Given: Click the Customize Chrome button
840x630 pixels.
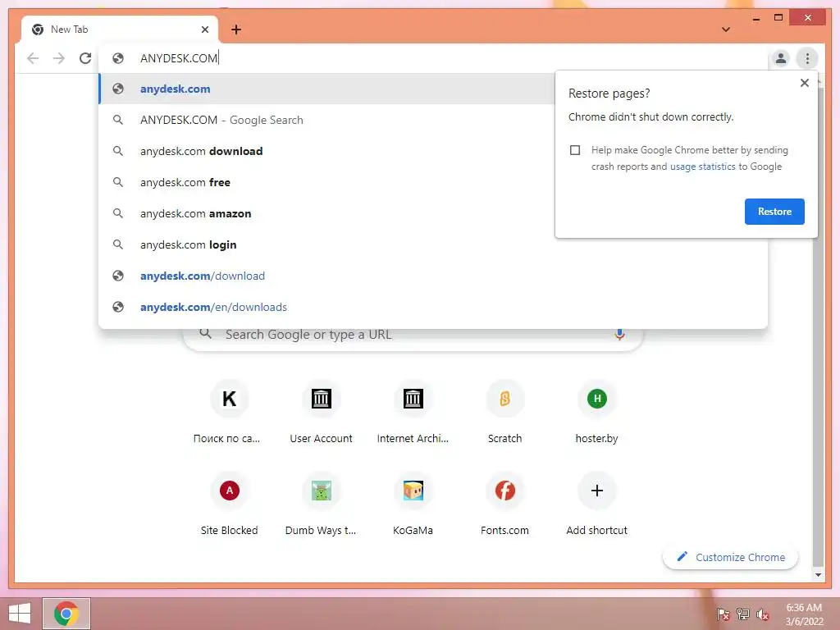Looking at the screenshot, I should click(x=730, y=557).
